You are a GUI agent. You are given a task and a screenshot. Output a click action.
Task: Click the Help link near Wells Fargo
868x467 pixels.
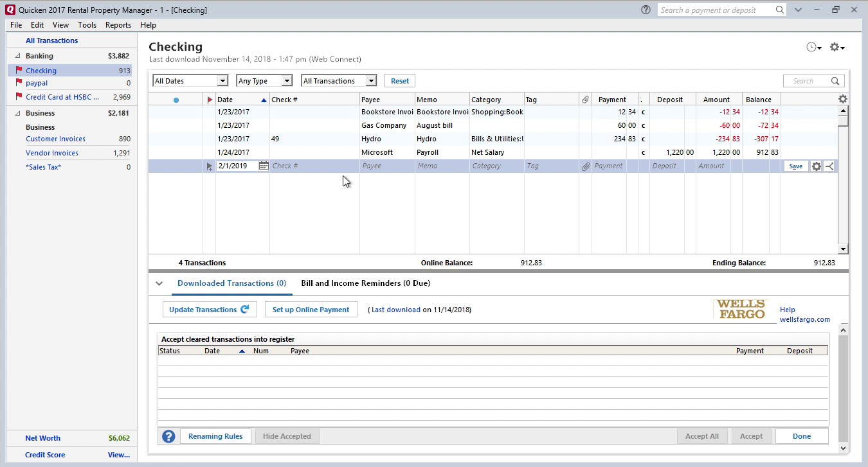coord(788,310)
